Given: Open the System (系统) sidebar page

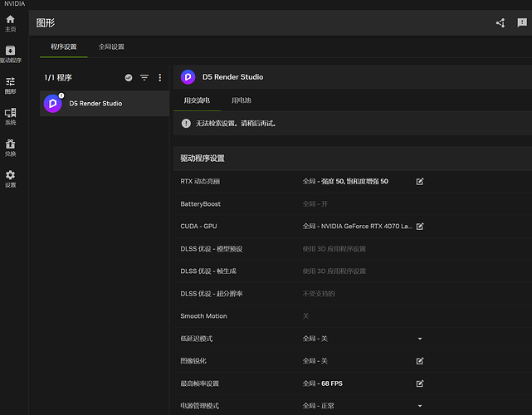Looking at the screenshot, I should pyautogui.click(x=10, y=117).
